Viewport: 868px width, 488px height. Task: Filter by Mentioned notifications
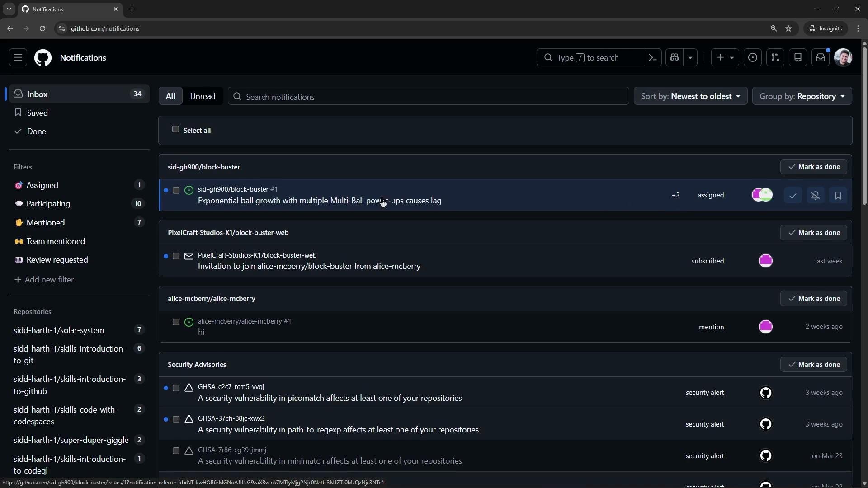[79, 222]
